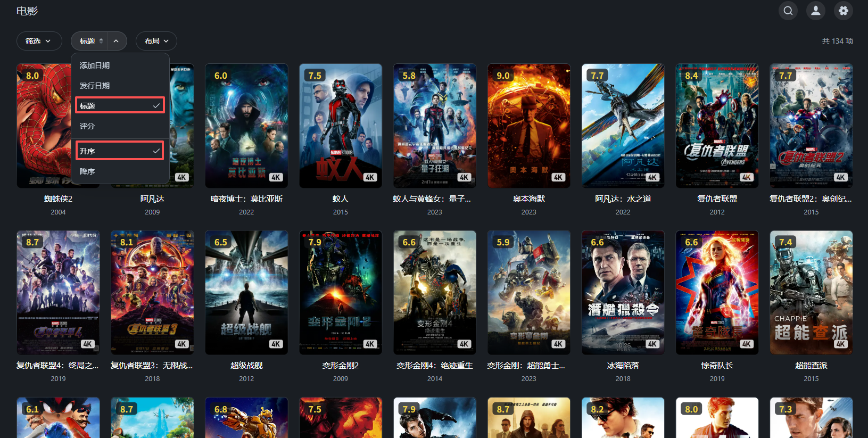Click the year 2004 under 蜘蛛侠2
This screenshot has width=868, height=438.
(x=58, y=212)
